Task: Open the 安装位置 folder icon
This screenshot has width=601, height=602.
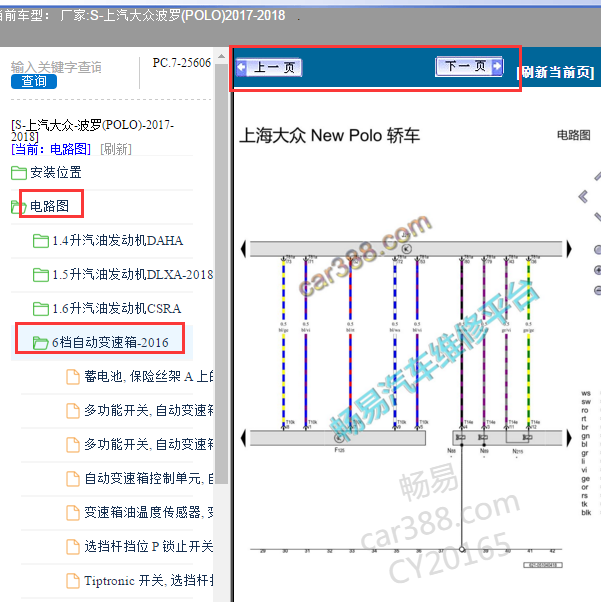Action: (19, 173)
